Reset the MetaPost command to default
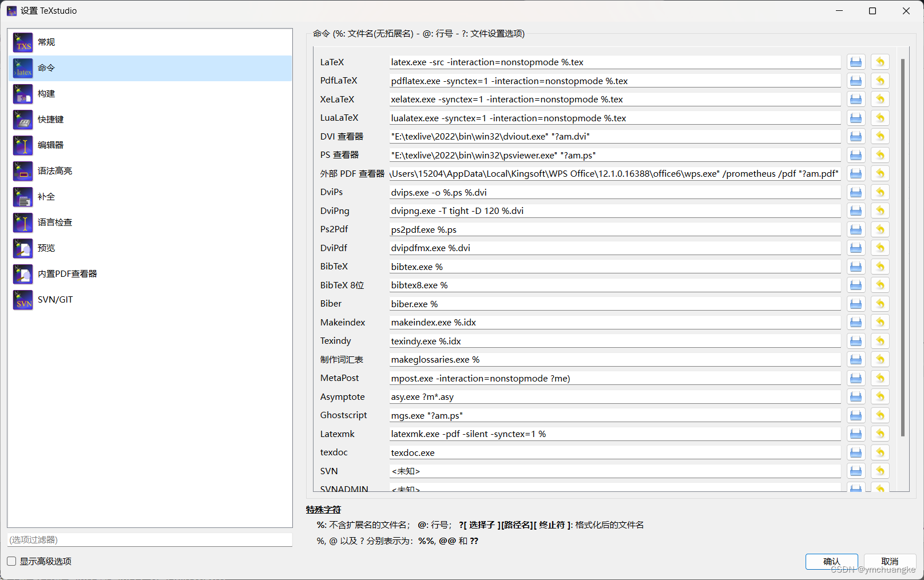The image size is (924, 580). tap(880, 378)
